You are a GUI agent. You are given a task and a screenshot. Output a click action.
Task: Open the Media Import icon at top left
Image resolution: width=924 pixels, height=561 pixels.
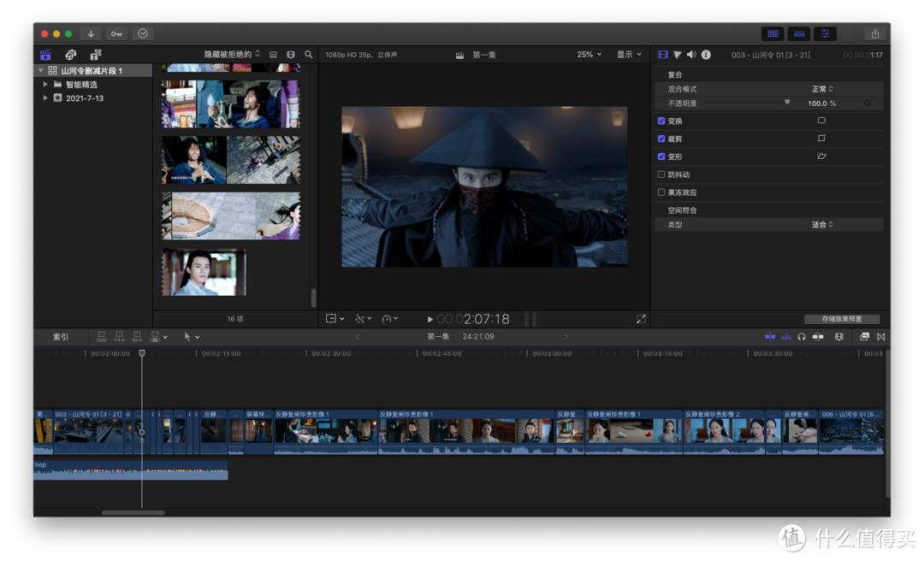pos(44,54)
